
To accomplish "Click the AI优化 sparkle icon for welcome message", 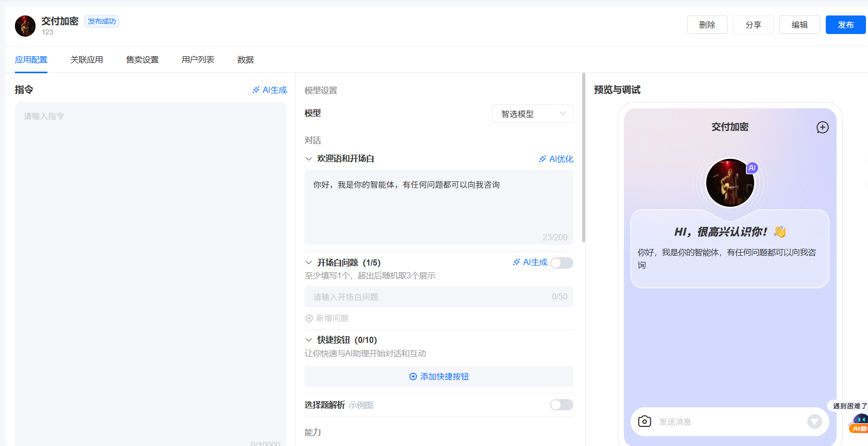I will [542, 159].
